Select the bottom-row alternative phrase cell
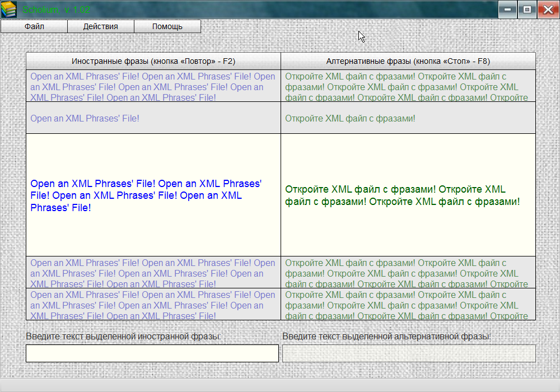This screenshot has height=392, width=560. (408, 305)
